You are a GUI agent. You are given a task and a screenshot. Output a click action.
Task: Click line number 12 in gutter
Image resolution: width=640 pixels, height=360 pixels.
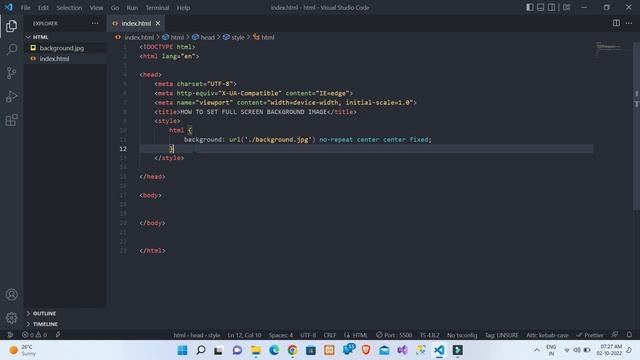coord(123,149)
